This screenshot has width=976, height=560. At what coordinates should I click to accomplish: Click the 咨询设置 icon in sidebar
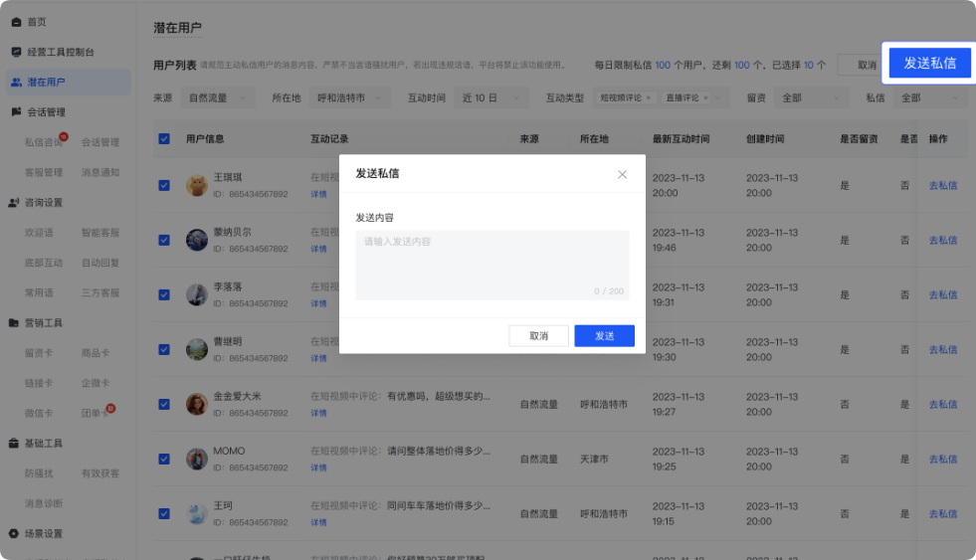click(14, 202)
